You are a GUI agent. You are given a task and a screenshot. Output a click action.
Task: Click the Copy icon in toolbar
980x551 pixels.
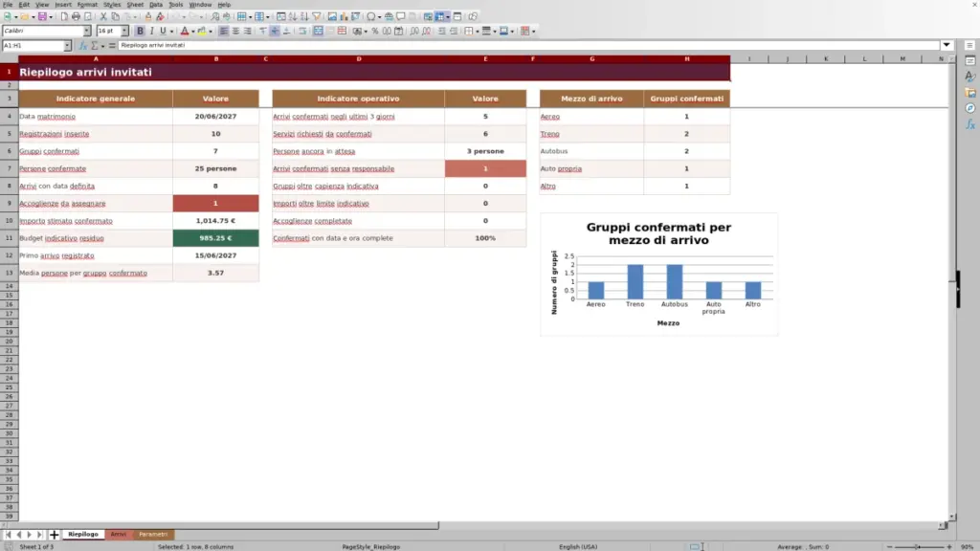click(x=115, y=17)
